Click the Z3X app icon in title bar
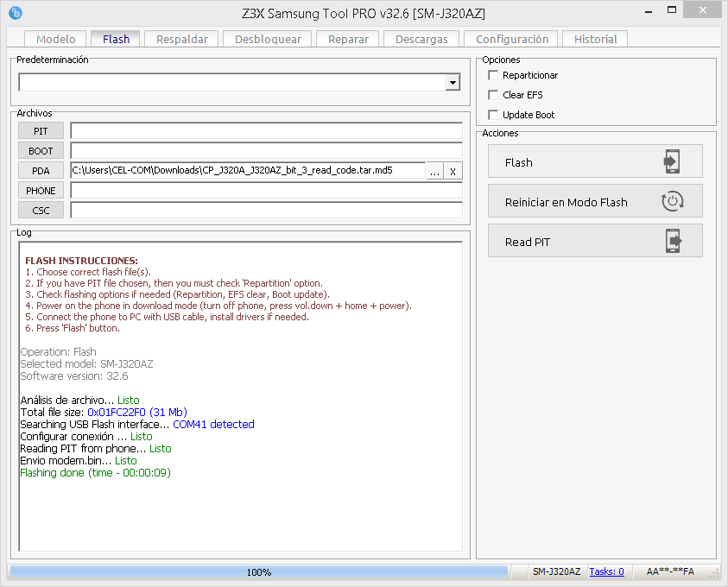Viewport: 728px width, 587px height. pos(16,13)
